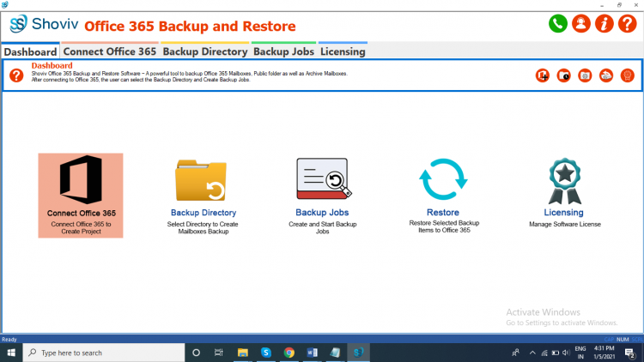Click the Licensing label under ribbon
Viewport: 644px width, 362px height.
[x=563, y=212]
